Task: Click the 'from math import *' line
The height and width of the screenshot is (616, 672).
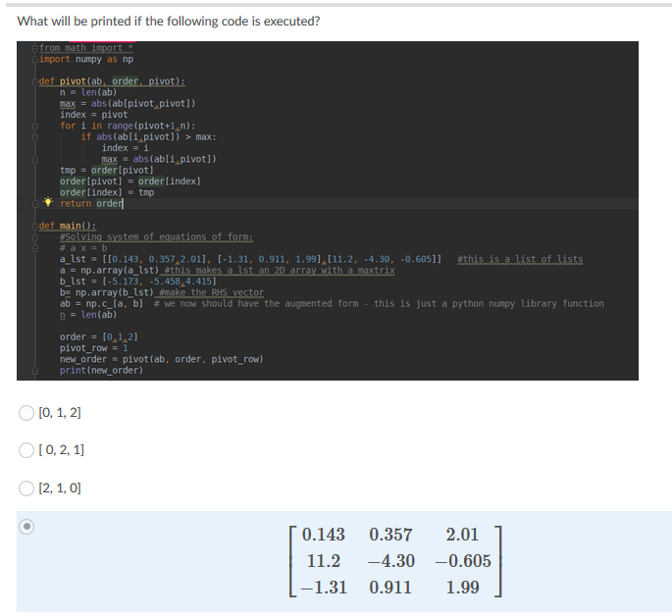Action: (86, 48)
